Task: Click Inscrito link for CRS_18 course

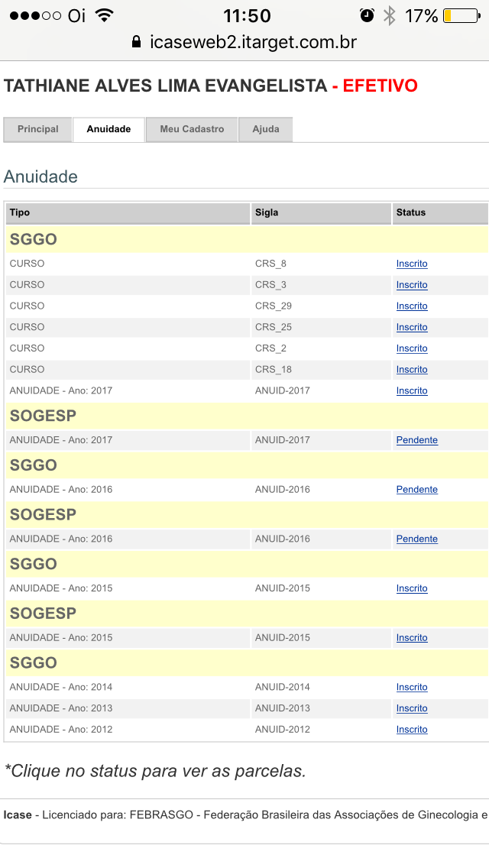Action: click(412, 369)
